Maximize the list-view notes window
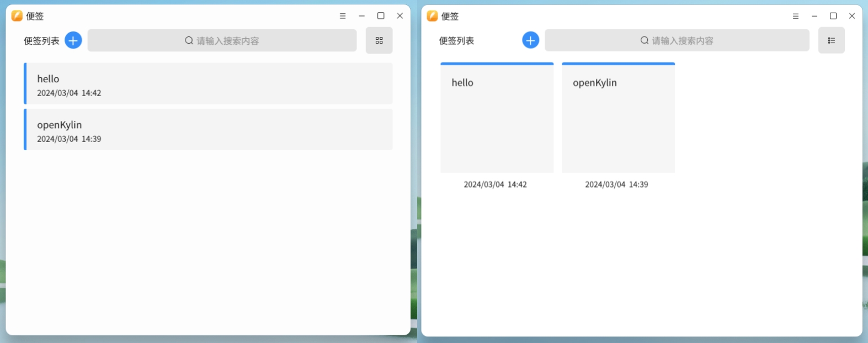868x343 pixels. (381, 16)
